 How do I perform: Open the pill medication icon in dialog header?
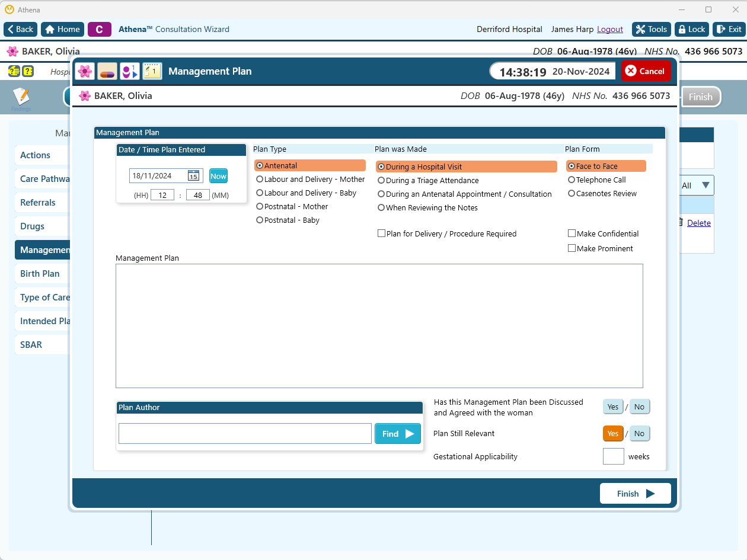click(107, 71)
